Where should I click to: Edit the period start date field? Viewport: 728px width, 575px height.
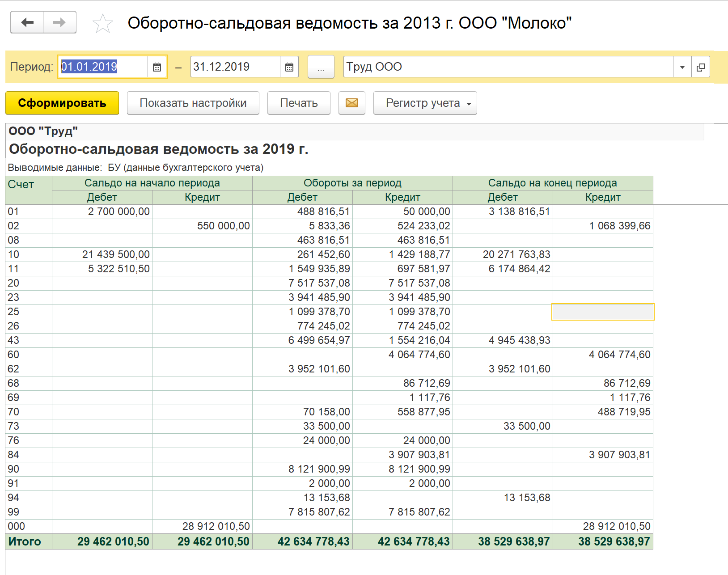coord(103,67)
